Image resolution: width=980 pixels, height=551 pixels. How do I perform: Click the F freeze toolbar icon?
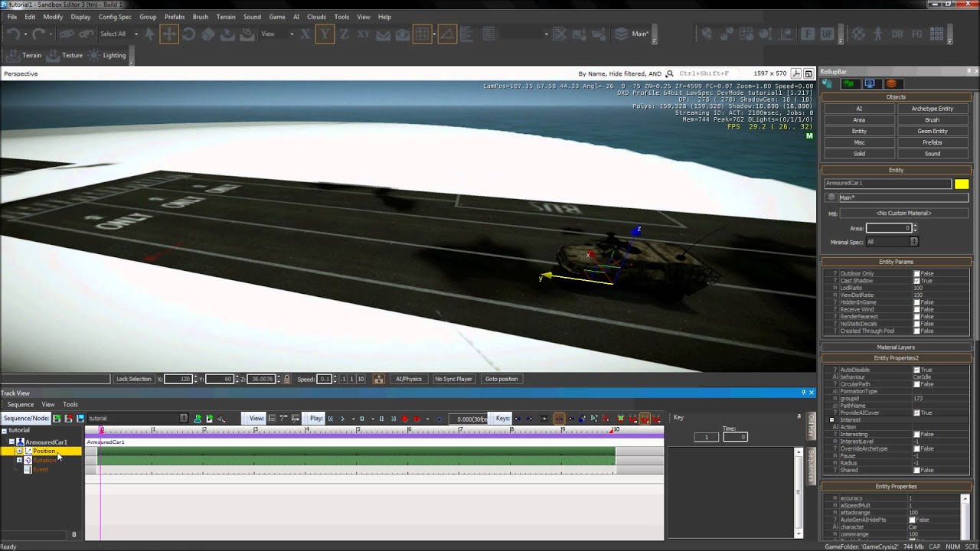[807, 34]
